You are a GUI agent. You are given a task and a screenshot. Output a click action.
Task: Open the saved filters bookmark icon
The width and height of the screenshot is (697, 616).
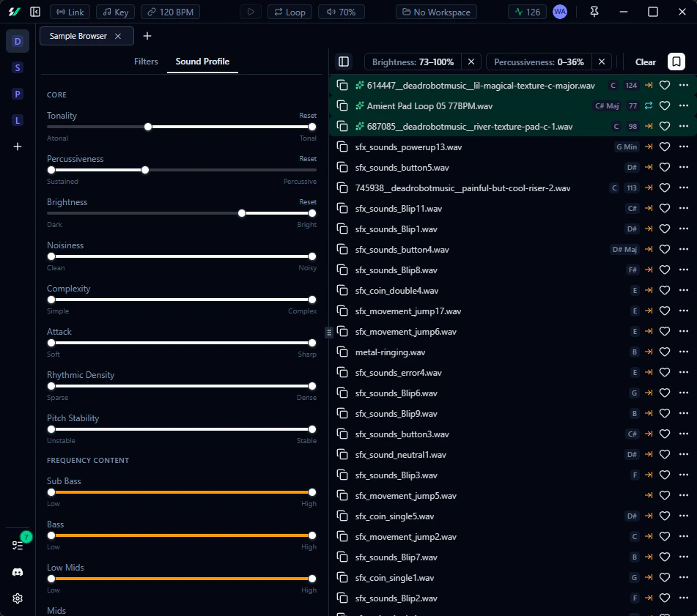click(676, 62)
